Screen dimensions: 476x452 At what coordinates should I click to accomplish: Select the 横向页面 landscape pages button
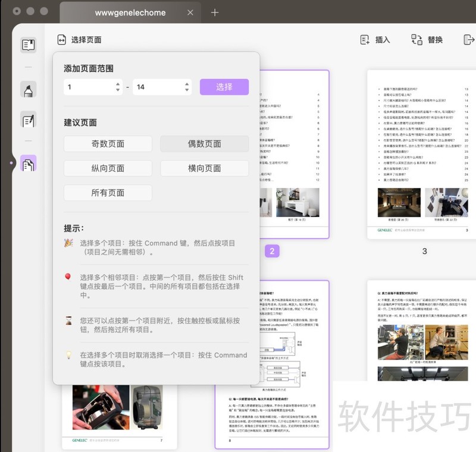coord(204,168)
